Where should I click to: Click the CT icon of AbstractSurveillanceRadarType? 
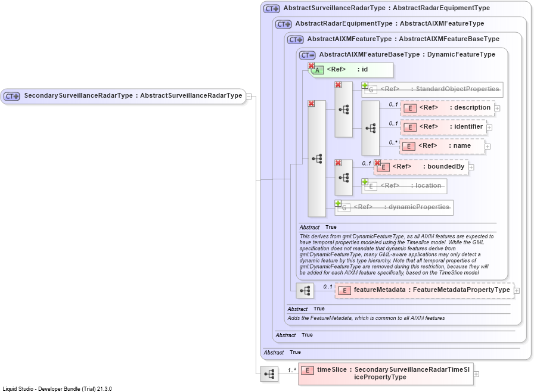[271, 9]
